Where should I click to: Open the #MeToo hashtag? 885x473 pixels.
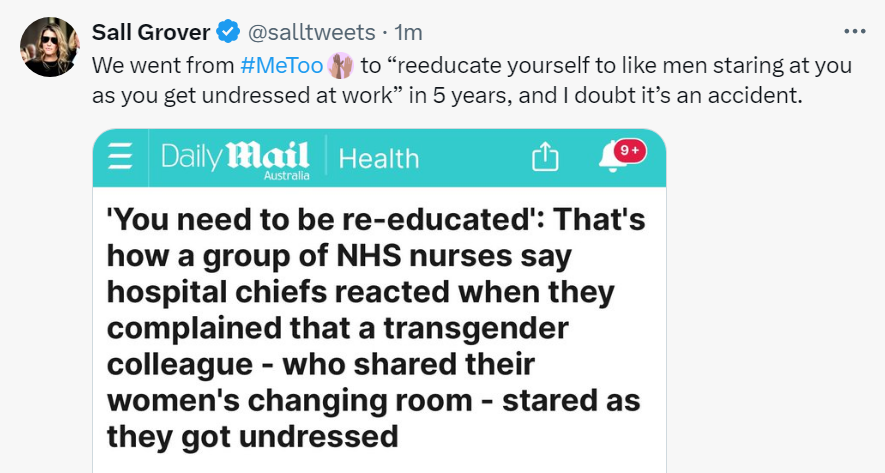[282, 66]
